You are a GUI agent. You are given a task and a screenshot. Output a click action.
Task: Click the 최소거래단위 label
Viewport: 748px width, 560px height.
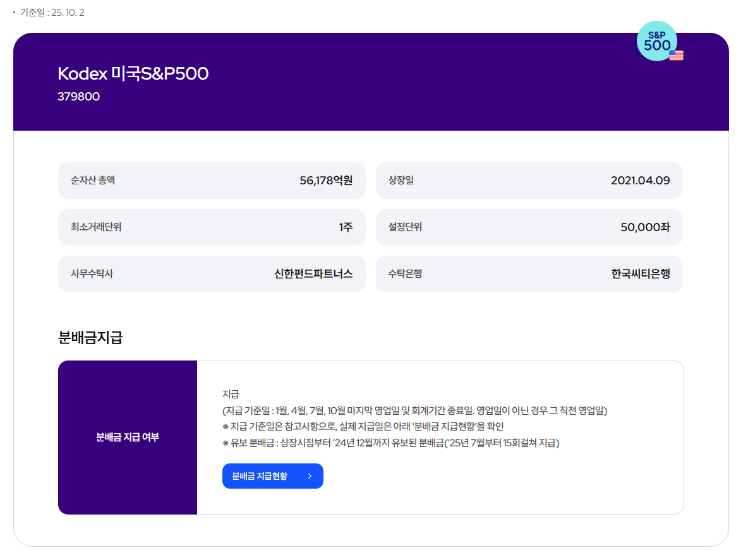pyautogui.click(x=96, y=227)
